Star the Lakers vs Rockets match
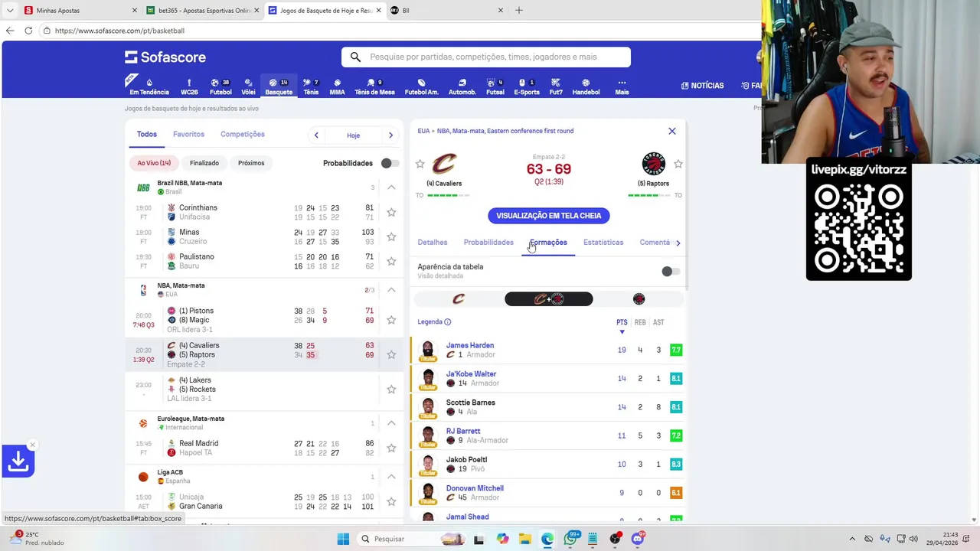Screen dimensions: 980x551 391,390
